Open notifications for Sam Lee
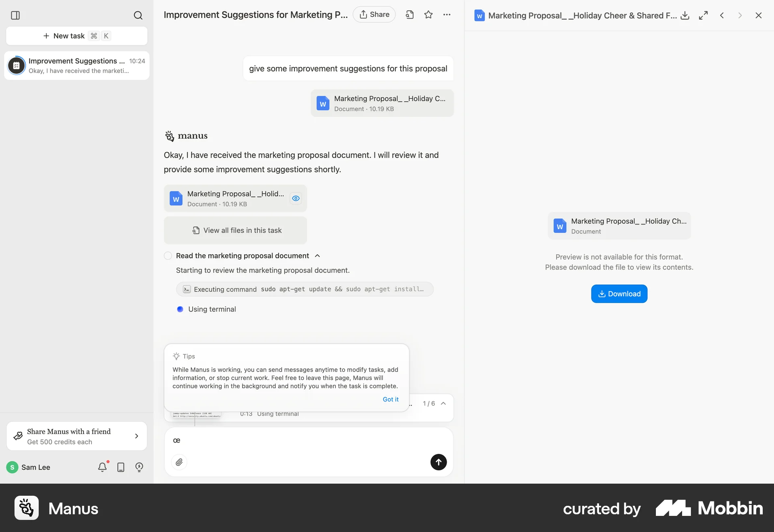Viewport: 774px width, 532px height. pos(102,467)
